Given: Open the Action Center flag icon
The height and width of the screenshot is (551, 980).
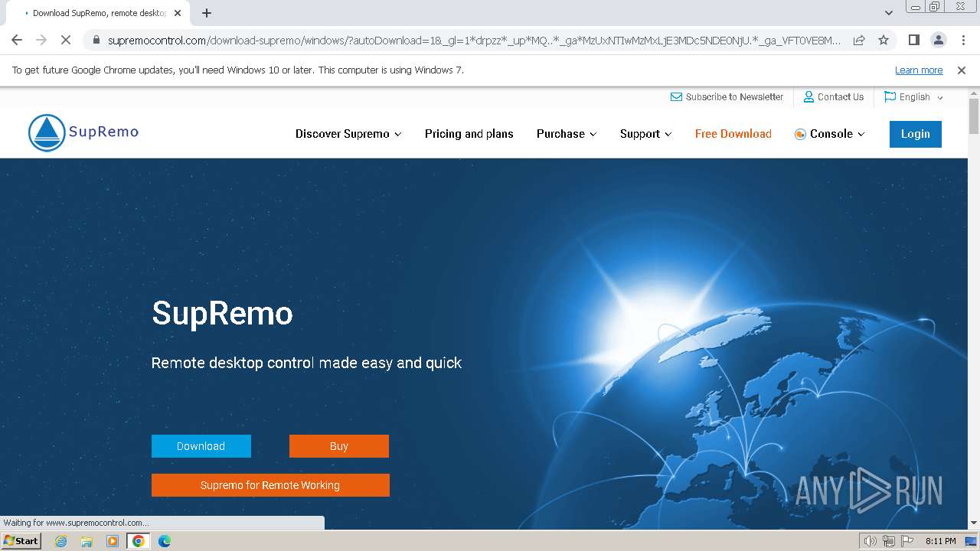Looking at the screenshot, I should point(906,541).
